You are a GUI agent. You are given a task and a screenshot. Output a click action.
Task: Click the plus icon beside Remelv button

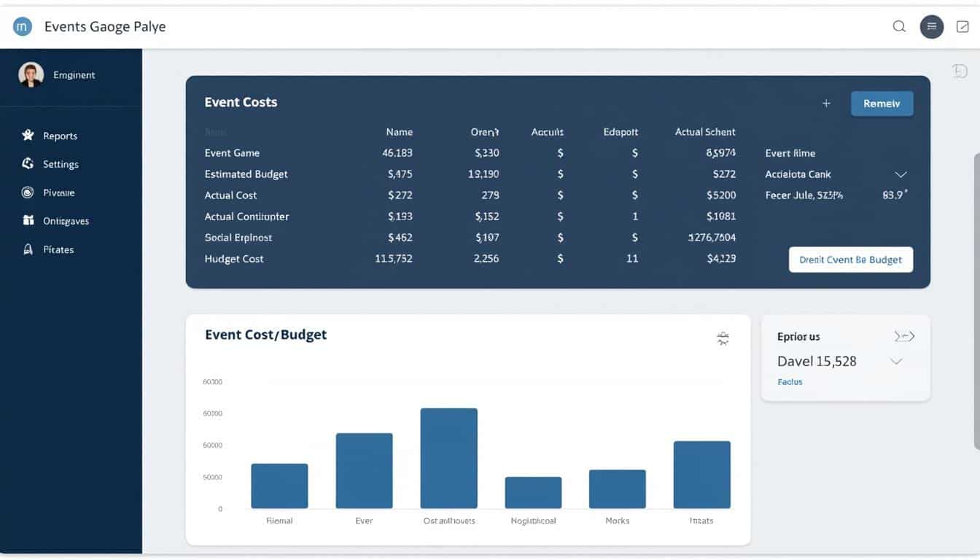click(826, 104)
